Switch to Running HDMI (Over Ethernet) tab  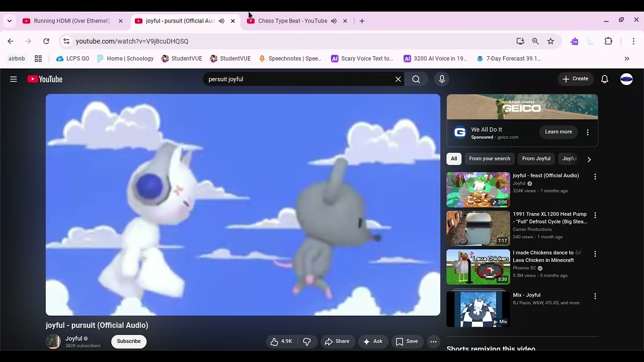click(72, 21)
